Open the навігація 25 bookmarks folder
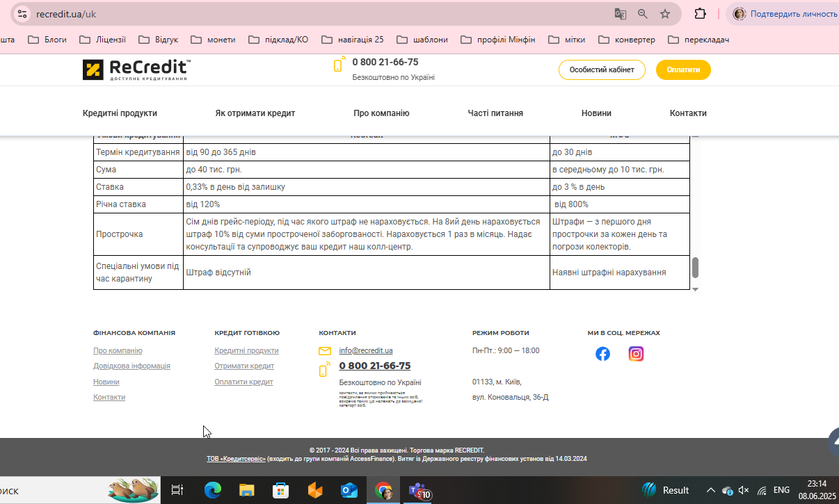 point(353,40)
